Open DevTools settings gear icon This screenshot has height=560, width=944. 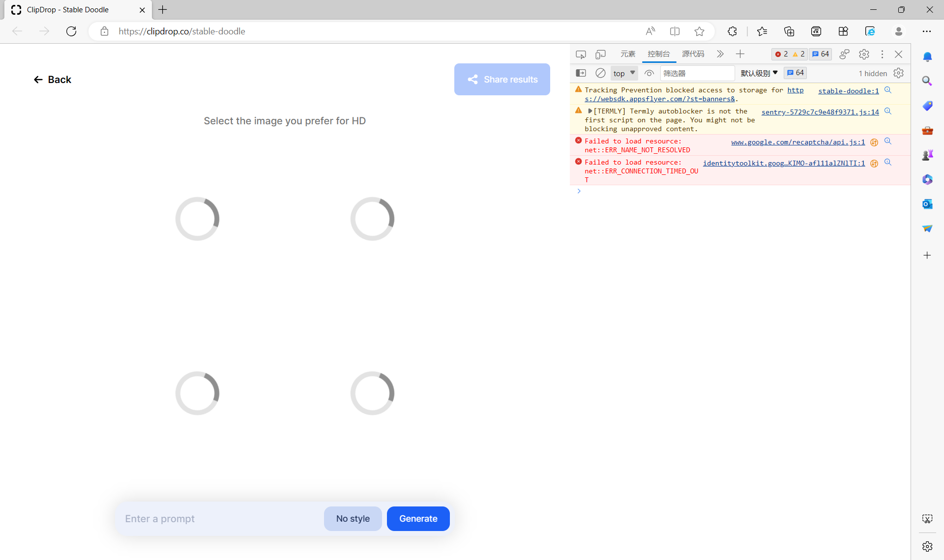coord(864,54)
